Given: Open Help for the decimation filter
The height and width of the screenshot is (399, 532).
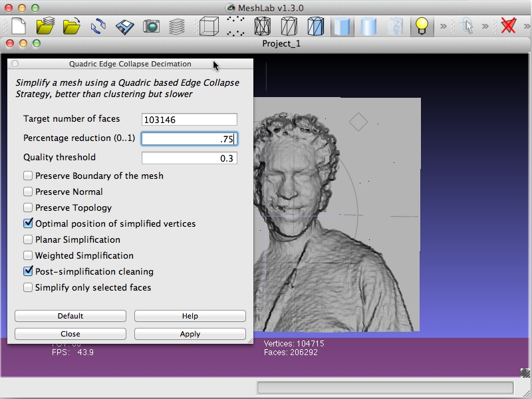Looking at the screenshot, I should point(190,316).
